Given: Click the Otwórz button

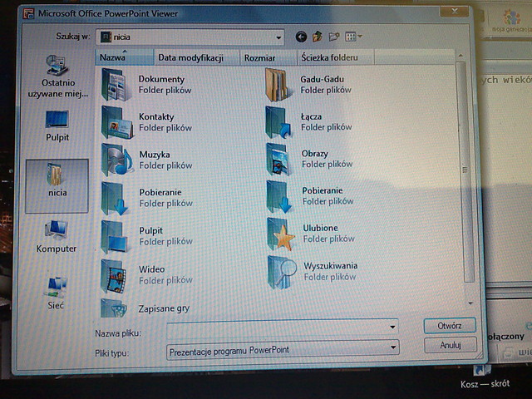Looking at the screenshot, I should [450, 326].
